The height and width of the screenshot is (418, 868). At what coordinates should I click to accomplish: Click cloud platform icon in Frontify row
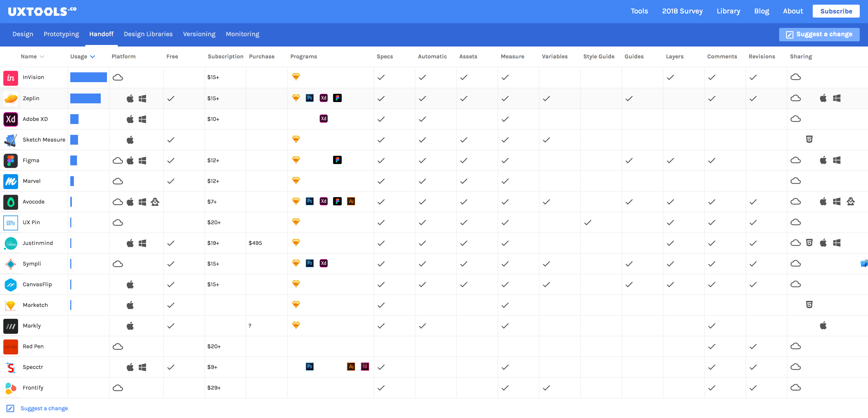(118, 388)
